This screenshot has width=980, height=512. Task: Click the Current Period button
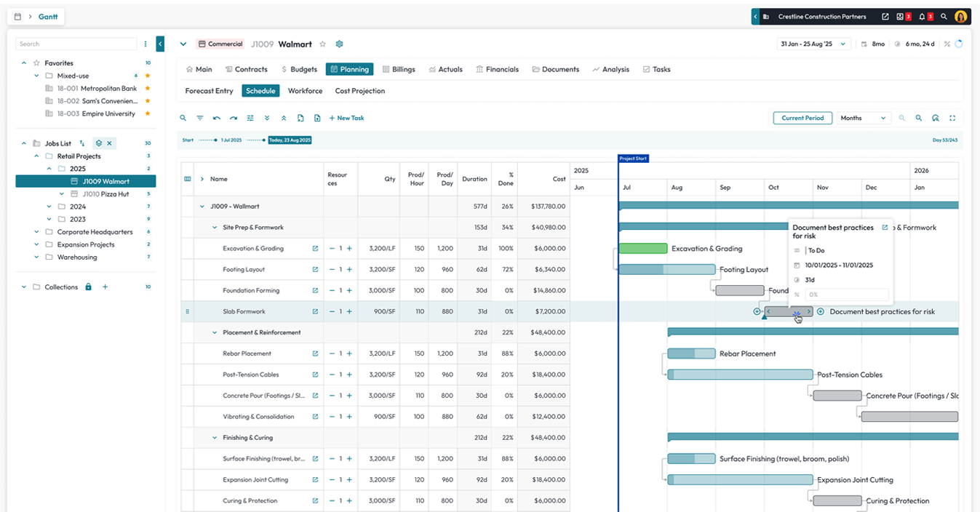(802, 118)
